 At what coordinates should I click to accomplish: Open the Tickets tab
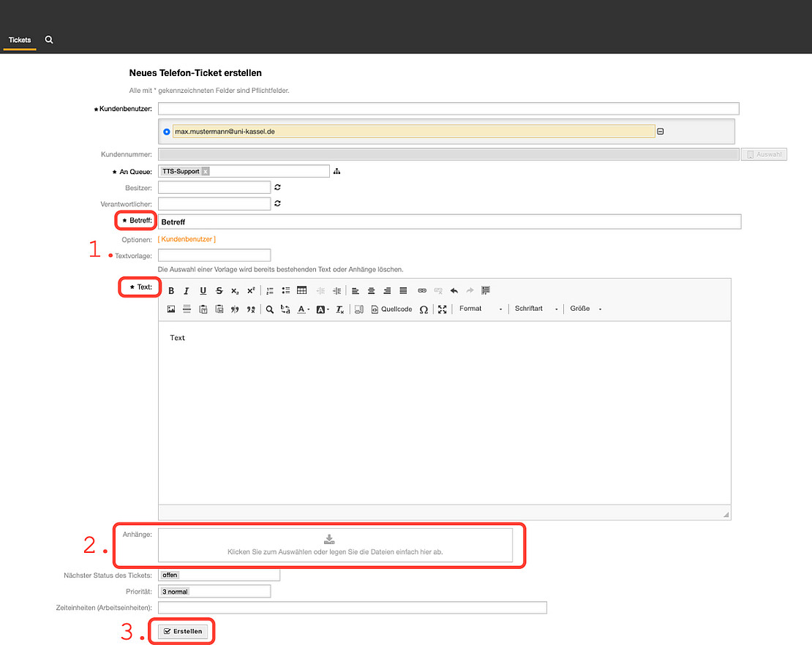coord(20,40)
